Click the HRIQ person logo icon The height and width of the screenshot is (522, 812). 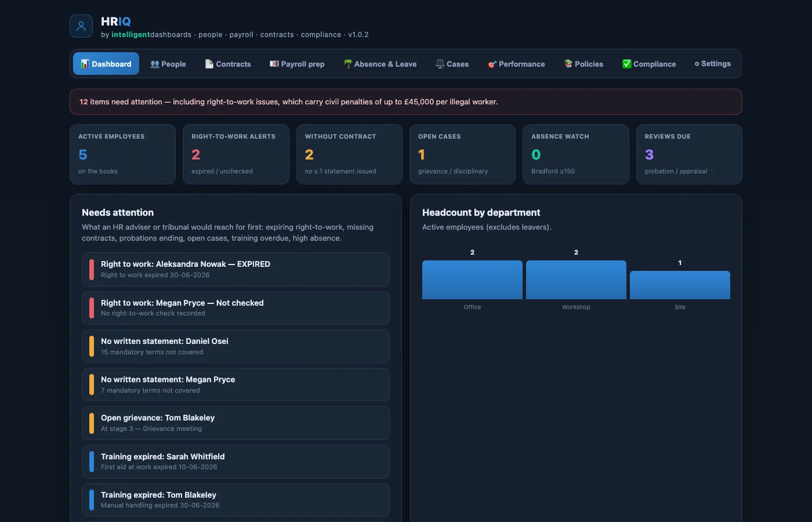(x=81, y=26)
